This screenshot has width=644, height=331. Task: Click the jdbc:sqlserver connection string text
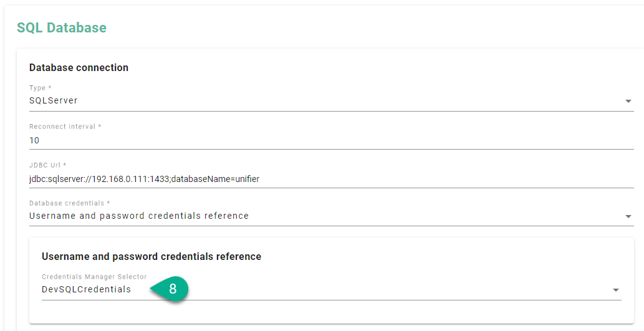[x=144, y=179]
